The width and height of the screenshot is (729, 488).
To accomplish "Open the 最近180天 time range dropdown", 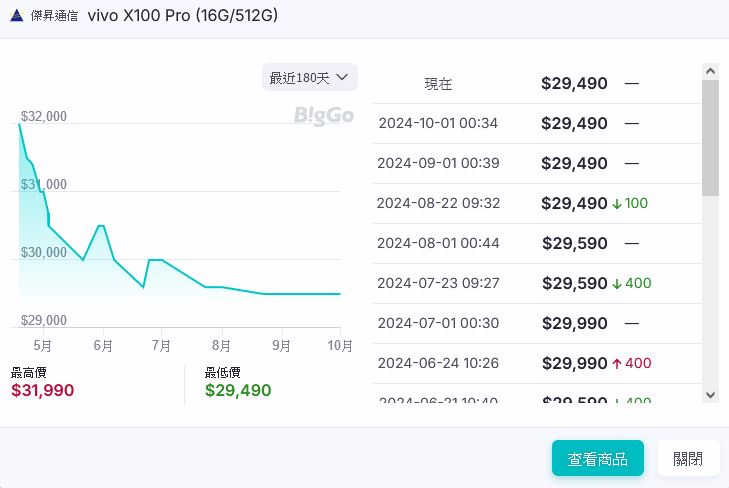I will [309, 77].
